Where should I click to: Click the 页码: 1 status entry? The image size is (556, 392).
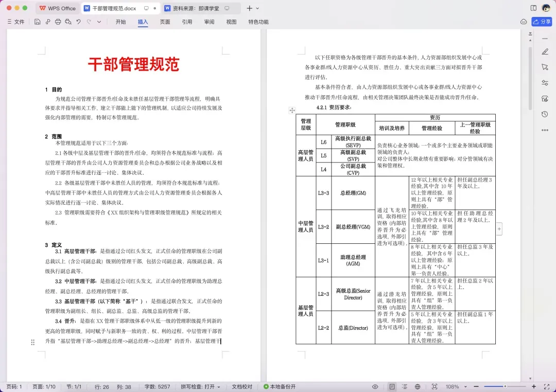pos(14,386)
